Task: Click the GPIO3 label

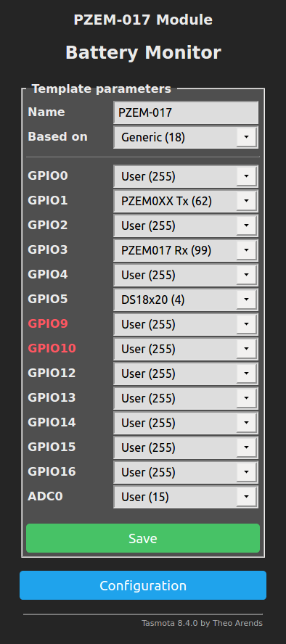Action: pos(48,249)
